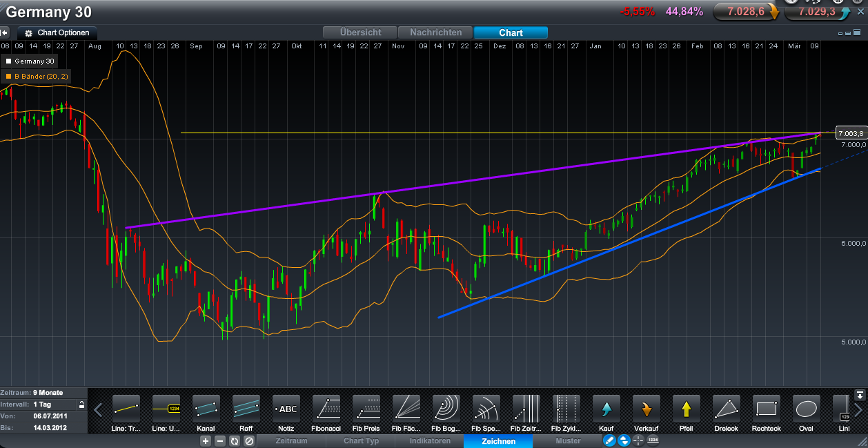The width and height of the screenshot is (868, 448).
Task: Choose the Fib Preis tool
Action: pyautogui.click(x=366, y=408)
